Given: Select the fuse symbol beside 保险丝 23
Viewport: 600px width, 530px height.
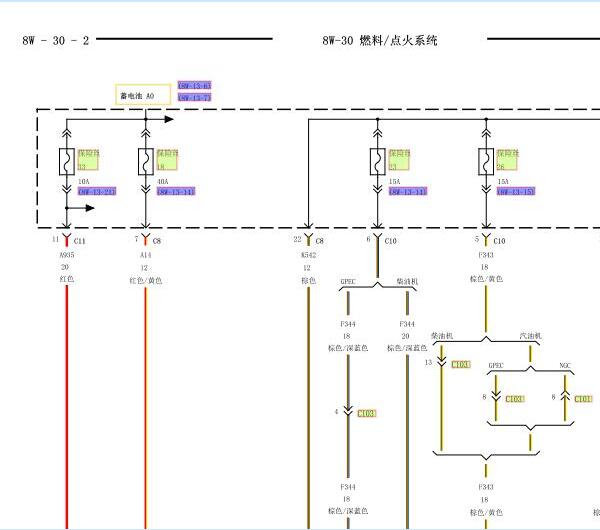Looking at the screenshot, I should tap(377, 162).
